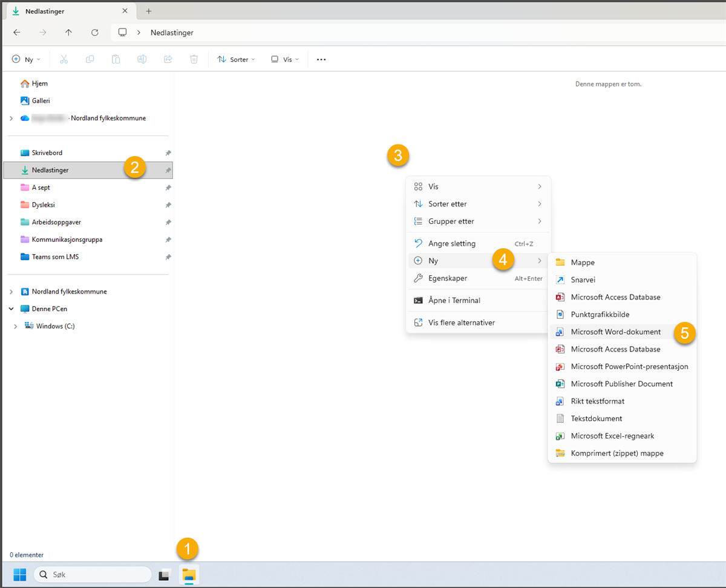Click the Back navigation arrow
Viewport: 726px width, 588px height.
pos(17,33)
